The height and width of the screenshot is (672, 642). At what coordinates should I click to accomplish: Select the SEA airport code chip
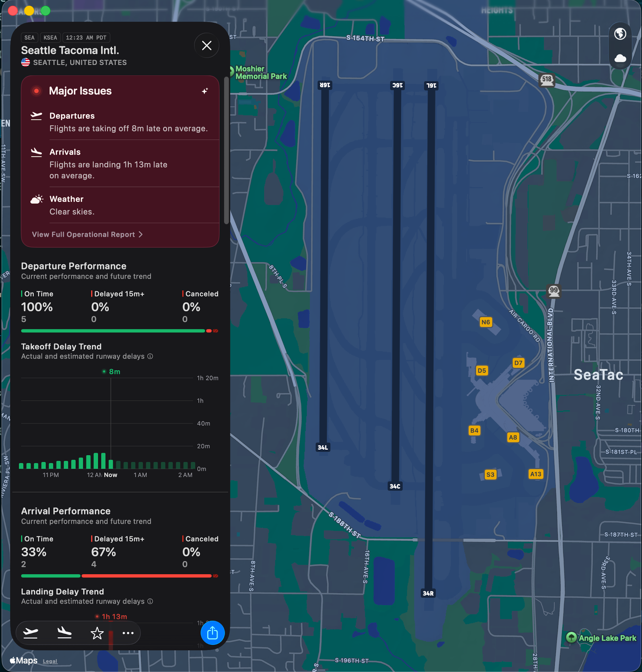click(30, 37)
